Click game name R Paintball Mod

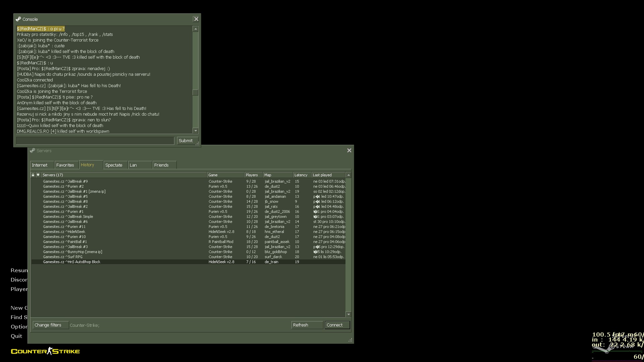point(221,242)
